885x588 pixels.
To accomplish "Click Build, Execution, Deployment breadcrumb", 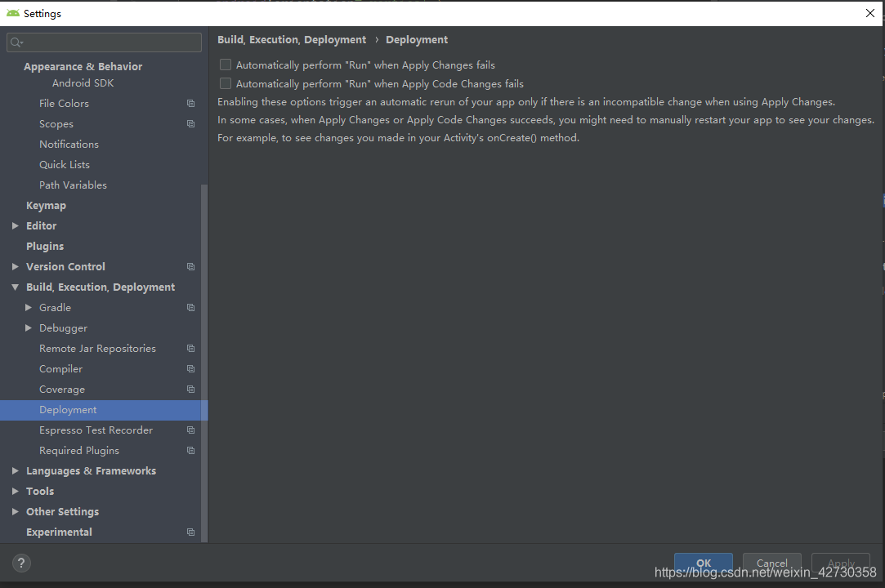I will 292,39.
